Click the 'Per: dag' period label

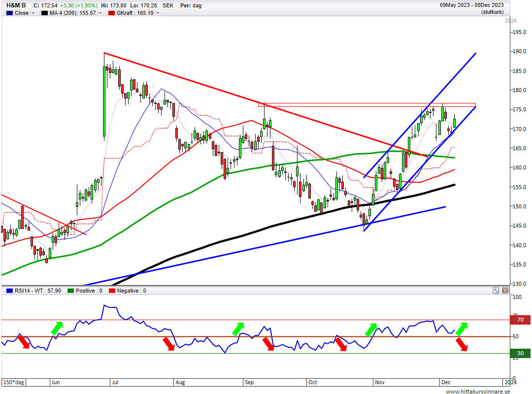(191, 5)
